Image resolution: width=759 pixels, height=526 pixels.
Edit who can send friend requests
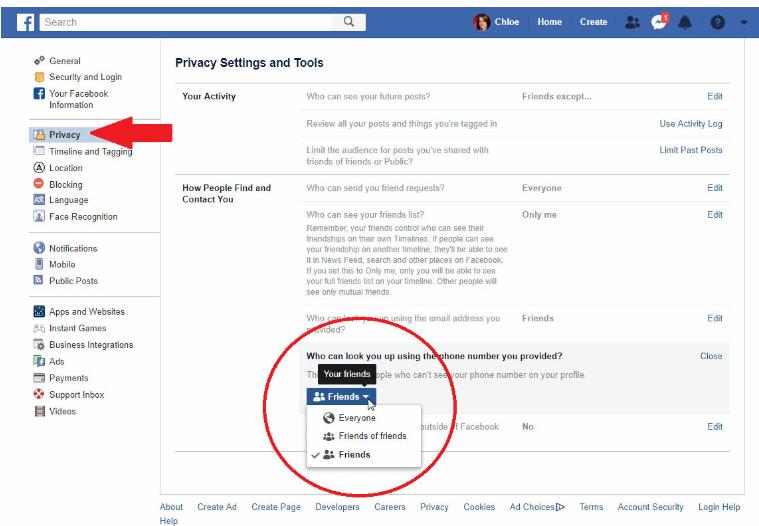point(714,188)
